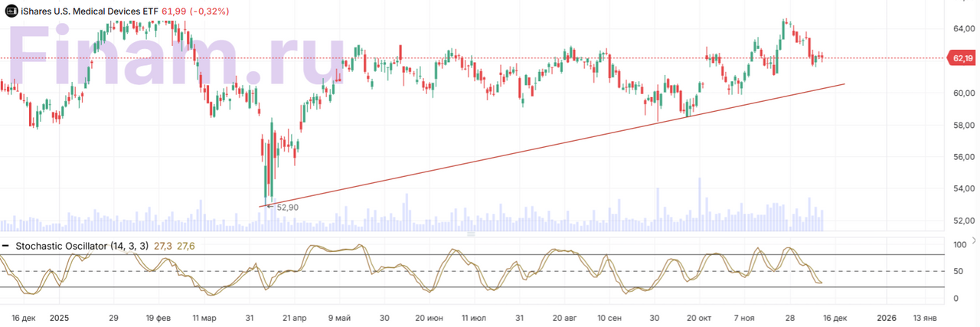Collapse the Stochastic Oscillator panel with minus icon
The image size is (980, 327).
6,246
